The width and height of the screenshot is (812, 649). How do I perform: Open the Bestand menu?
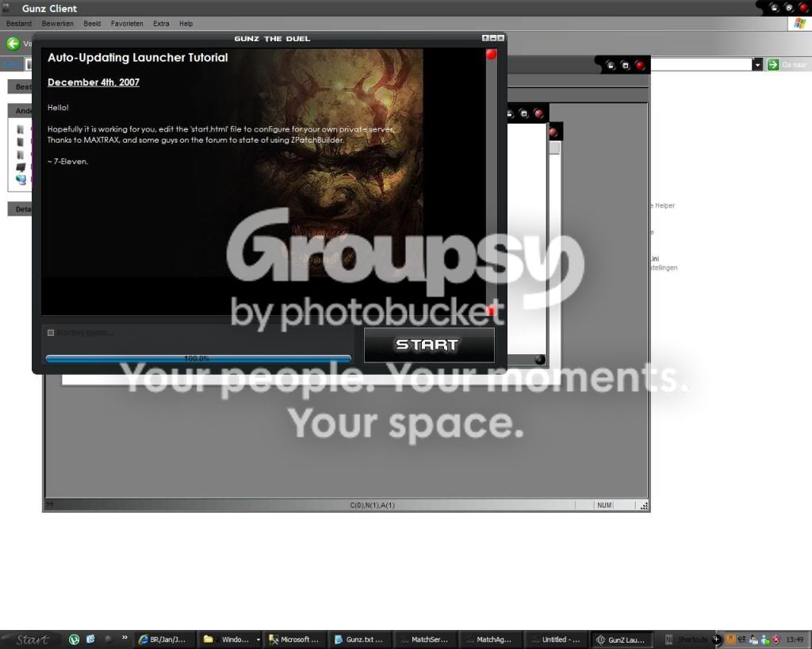point(19,24)
